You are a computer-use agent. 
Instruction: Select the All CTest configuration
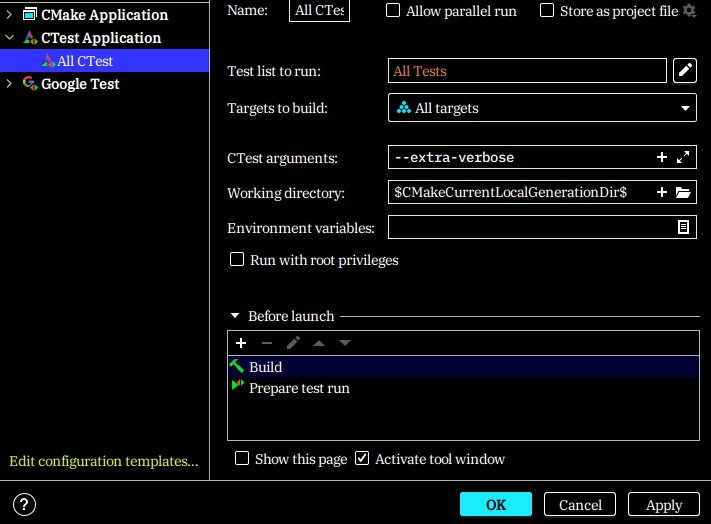[x=84, y=61]
